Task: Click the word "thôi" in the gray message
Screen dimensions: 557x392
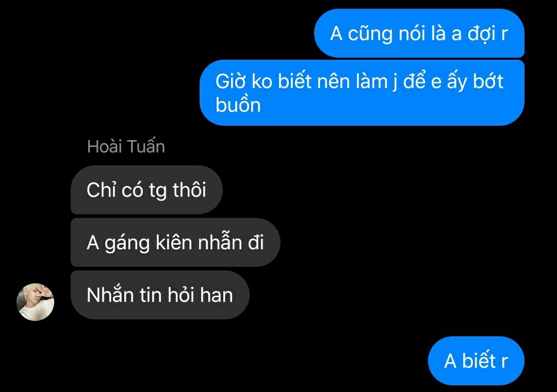Action: tap(189, 190)
